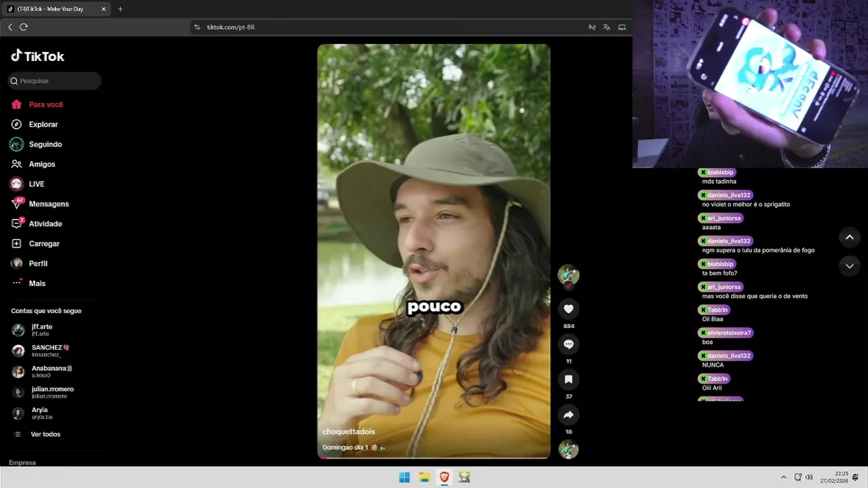Open Brave browser from taskbar
868x488 pixels.
444,477
